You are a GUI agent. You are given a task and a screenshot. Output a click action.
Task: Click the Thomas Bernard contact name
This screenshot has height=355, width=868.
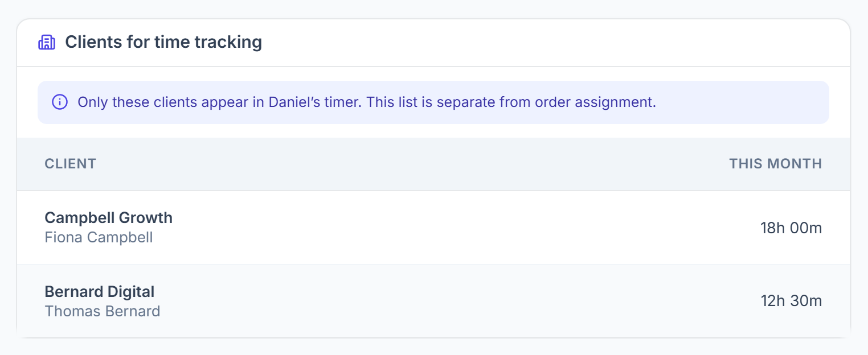coord(103,311)
